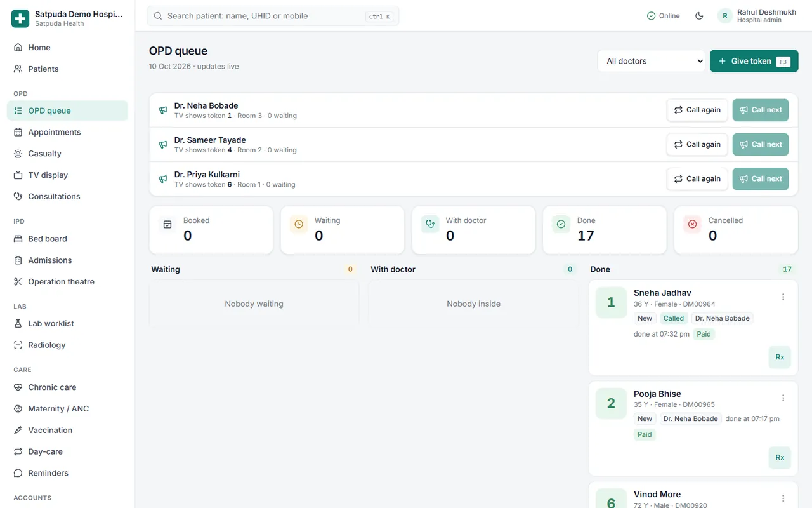Viewport: 812px width, 508px height.
Task: Click megaphone icon beside Dr. Priya Kulkarni
Action: coord(163,179)
